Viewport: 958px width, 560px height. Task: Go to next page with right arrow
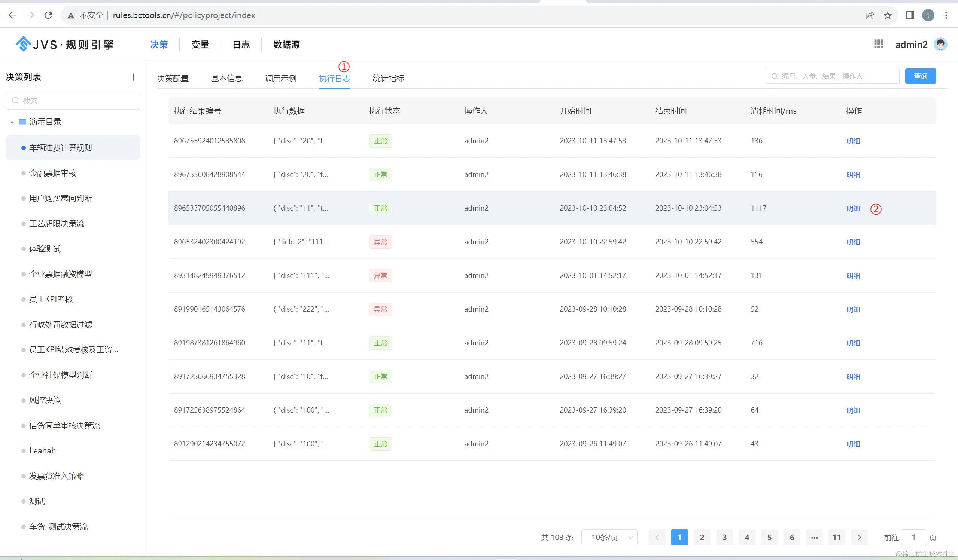pos(859,537)
